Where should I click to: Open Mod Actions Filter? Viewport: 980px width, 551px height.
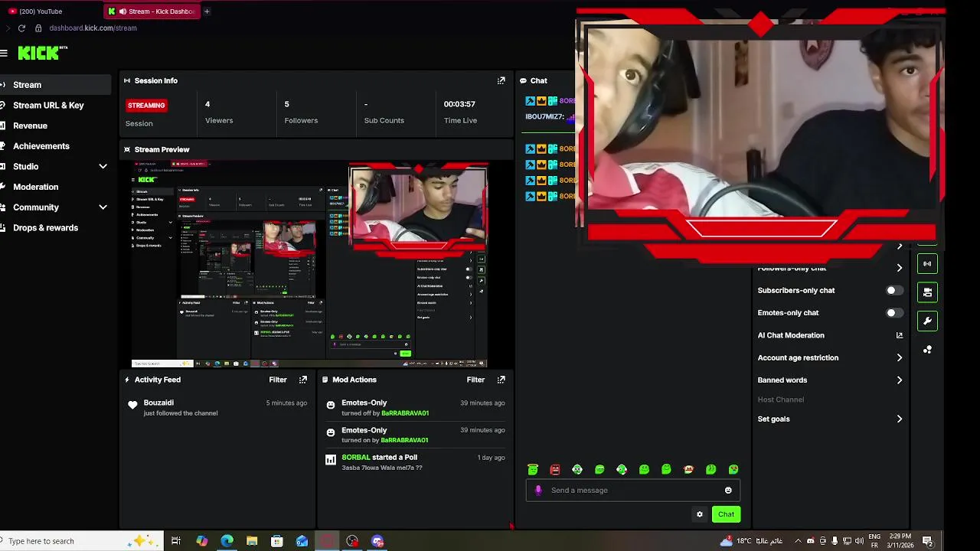coord(475,380)
